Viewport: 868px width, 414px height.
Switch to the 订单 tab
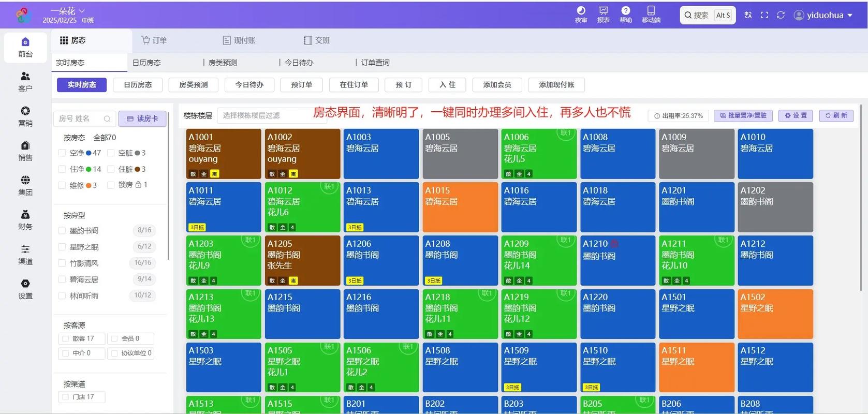click(x=154, y=40)
